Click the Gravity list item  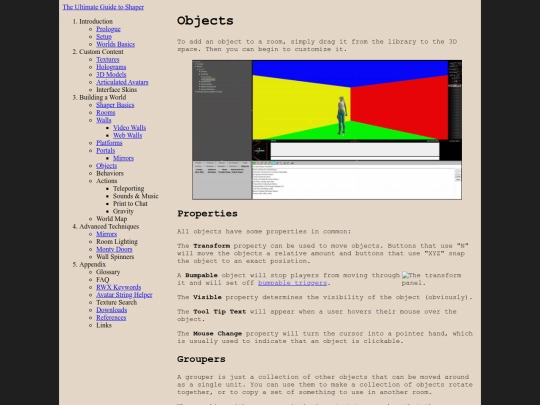[123, 211]
